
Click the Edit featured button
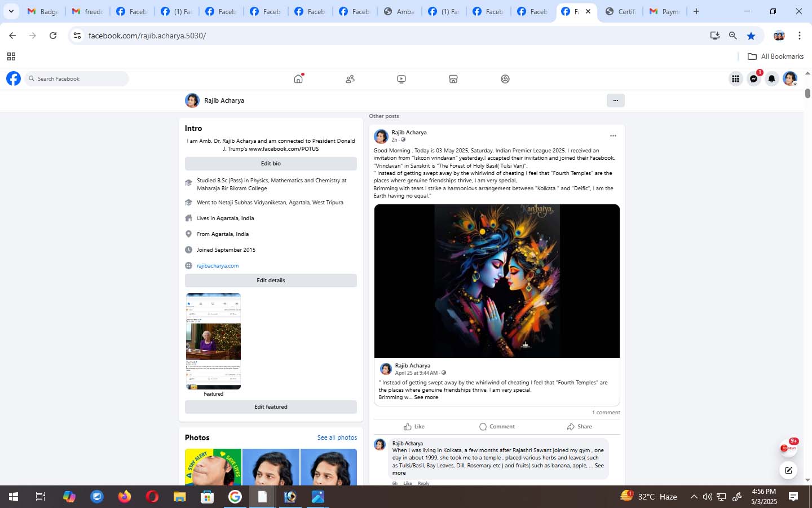click(x=271, y=407)
